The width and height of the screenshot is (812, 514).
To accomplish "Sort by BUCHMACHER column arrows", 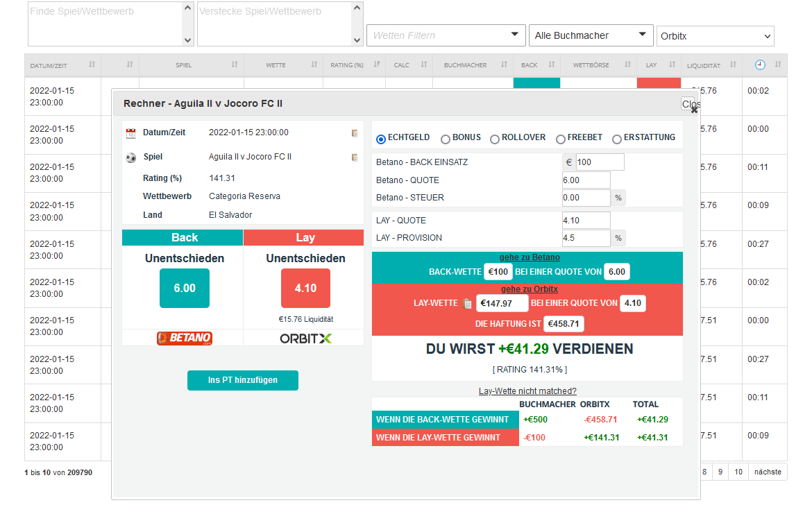I will pyautogui.click(x=505, y=65).
